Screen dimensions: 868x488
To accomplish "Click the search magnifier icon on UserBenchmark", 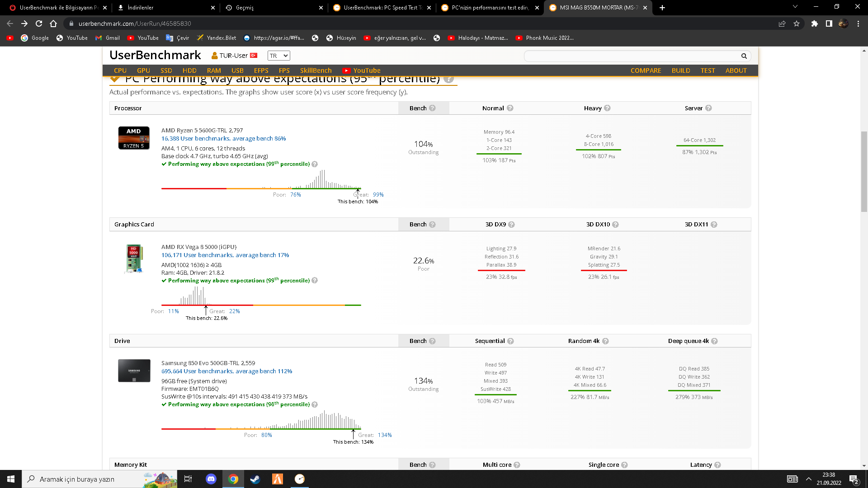I will coord(744,56).
